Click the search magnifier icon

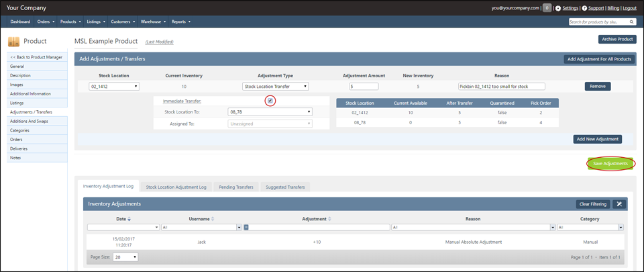coord(632,21)
